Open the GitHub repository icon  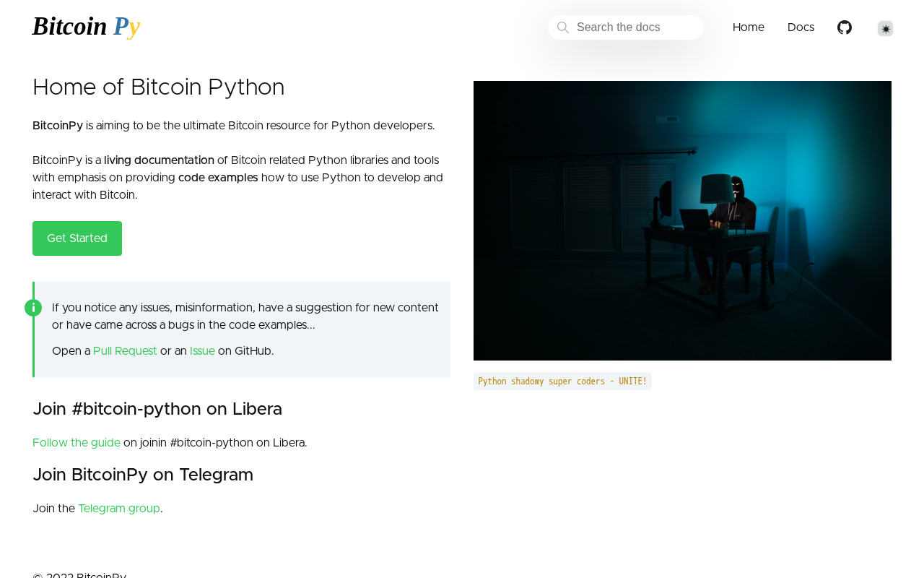click(x=844, y=27)
